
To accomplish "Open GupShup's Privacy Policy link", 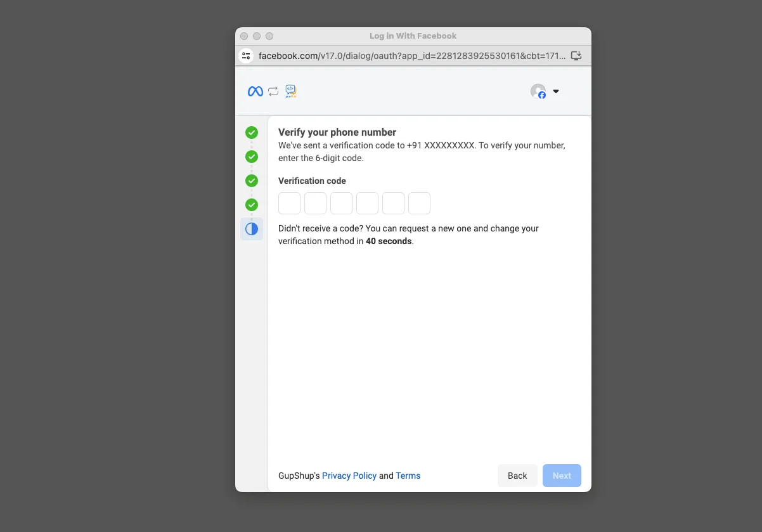I will [349, 476].
